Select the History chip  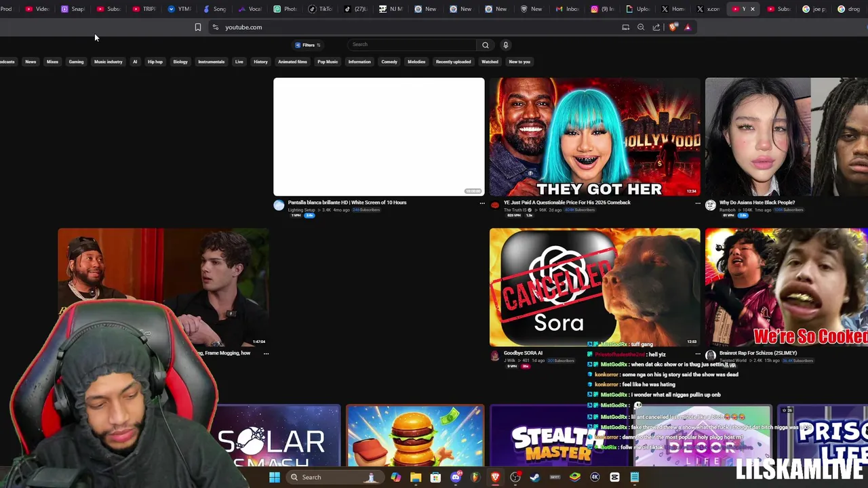[x=260, y=62]
